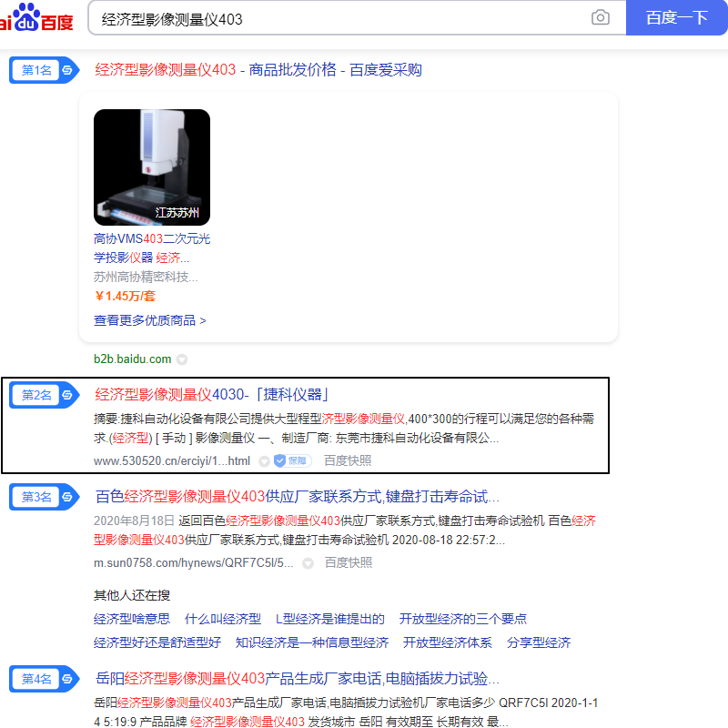Click the 保障 shield badge
This screenshot has height=728, width=728.
point(292,460)
